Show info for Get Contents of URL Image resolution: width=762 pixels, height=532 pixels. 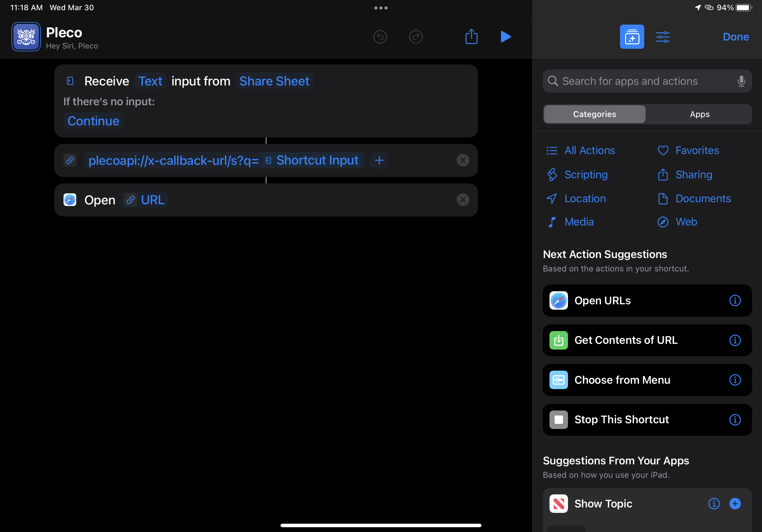tap(735, 340)
